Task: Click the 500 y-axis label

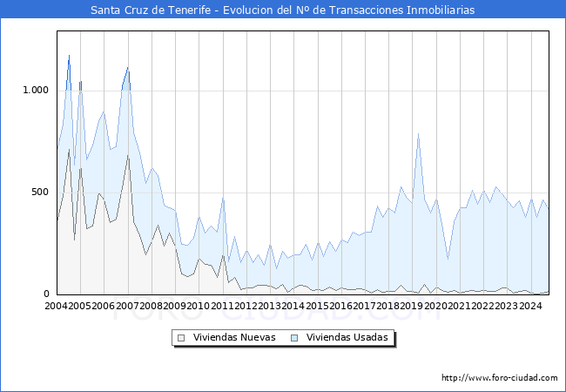Action: pyautogui.click(x=40, y=192)
